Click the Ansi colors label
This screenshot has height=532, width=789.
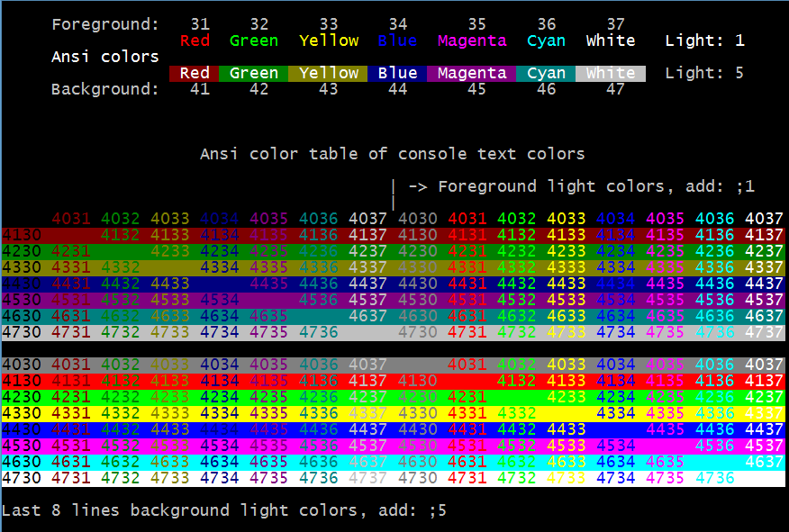tap(105, 57)
